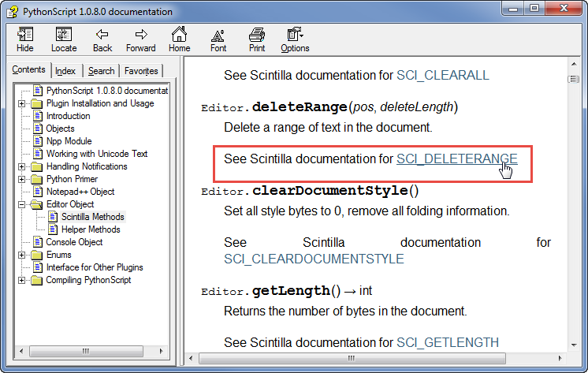
Task: Click the Introduction page icon
Action: (38, 116)
